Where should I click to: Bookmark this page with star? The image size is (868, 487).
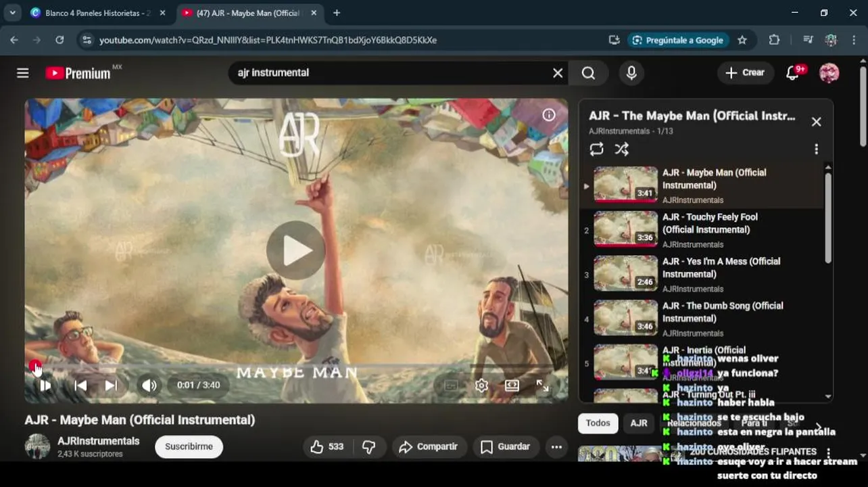point(742,40)
